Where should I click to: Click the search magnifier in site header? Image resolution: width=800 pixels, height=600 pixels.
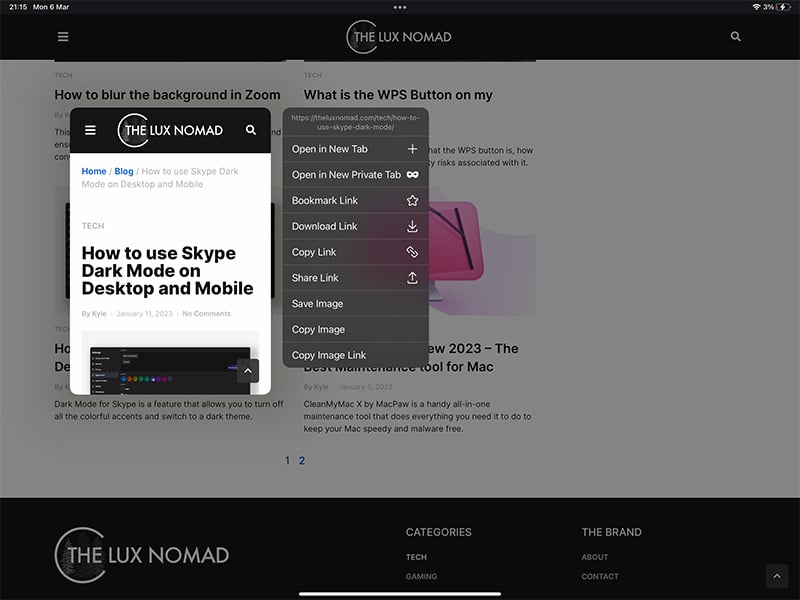point(736,36)
